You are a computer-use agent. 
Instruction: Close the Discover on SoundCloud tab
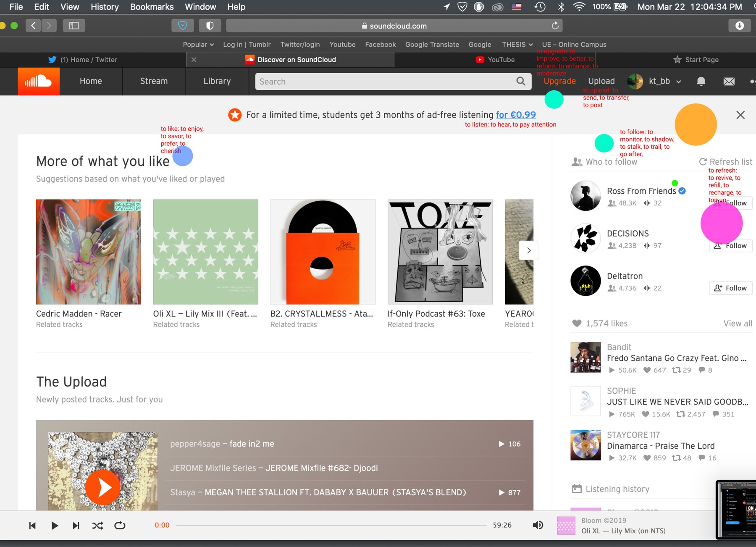194,60
